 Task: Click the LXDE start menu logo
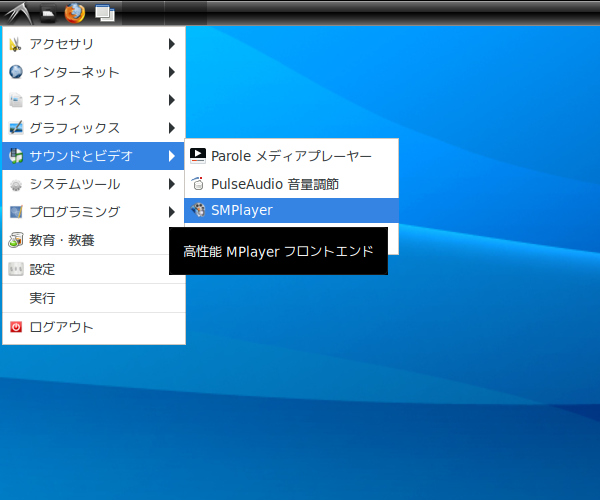tap(18, 13)
